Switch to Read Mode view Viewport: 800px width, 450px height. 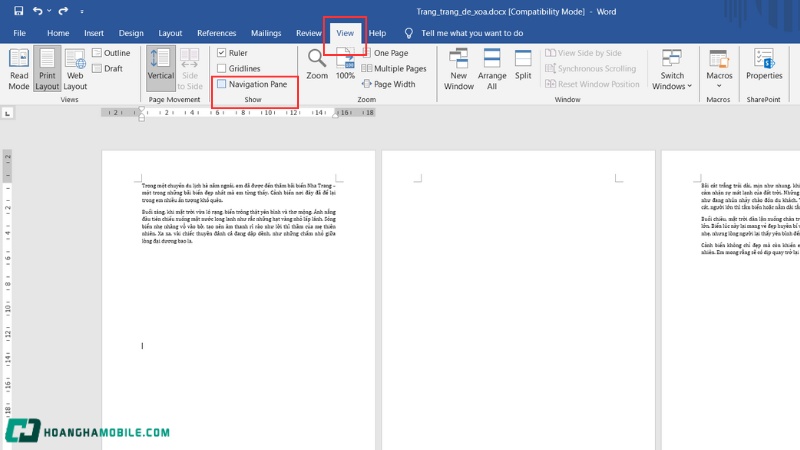pos(19,67)
